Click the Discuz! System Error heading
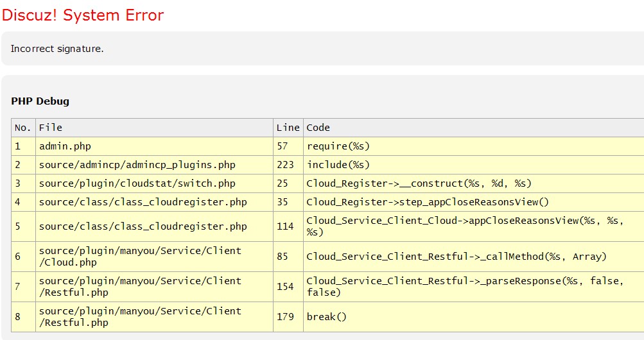This screenshot has width=644, height=340. point(83,15)
